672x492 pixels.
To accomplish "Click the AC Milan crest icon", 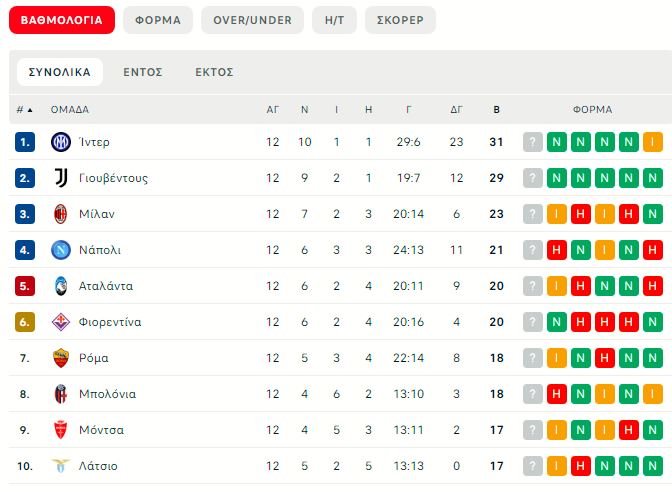I will [61, 214].
